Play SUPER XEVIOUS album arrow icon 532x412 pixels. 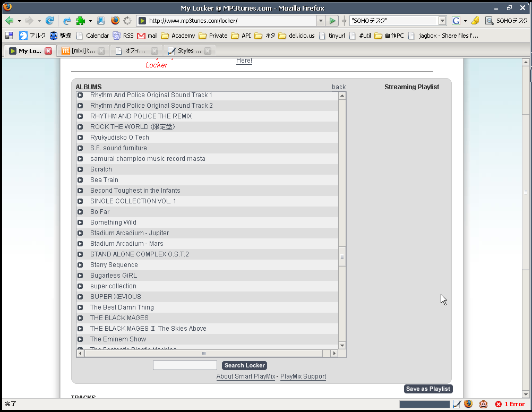point(80,297)
